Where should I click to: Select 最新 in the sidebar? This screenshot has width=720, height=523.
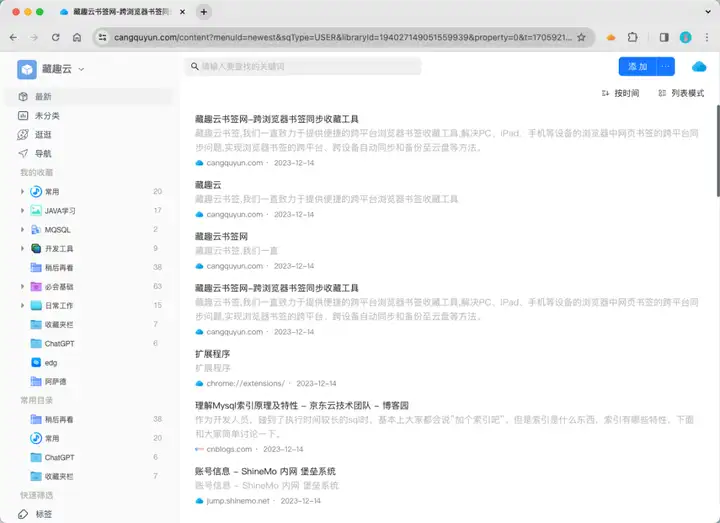point(89,96)
